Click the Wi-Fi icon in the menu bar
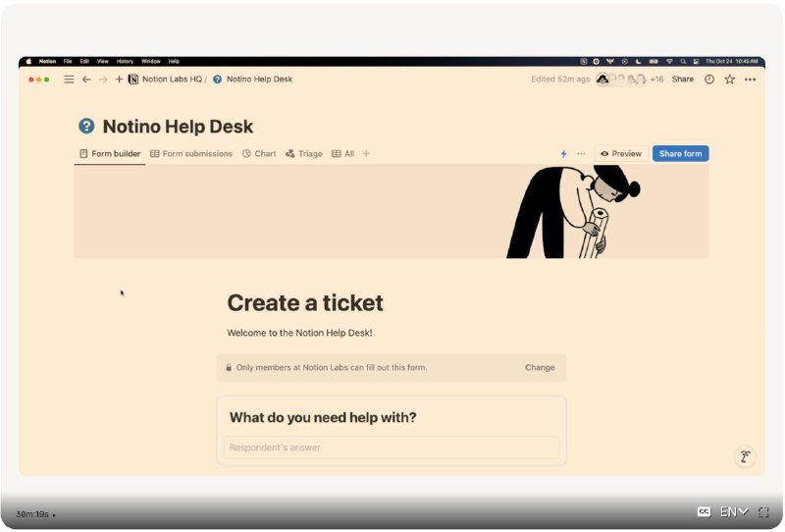785x532 pixels. pos(669,61)
